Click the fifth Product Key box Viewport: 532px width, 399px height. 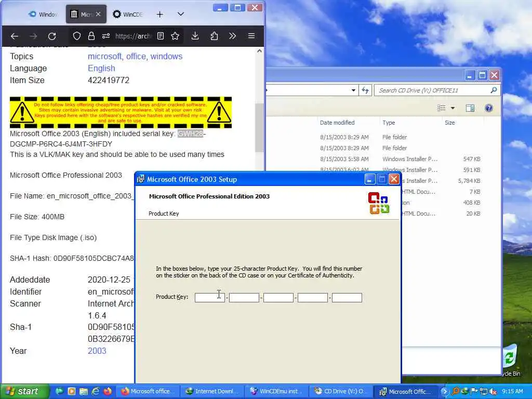[347, 298]
